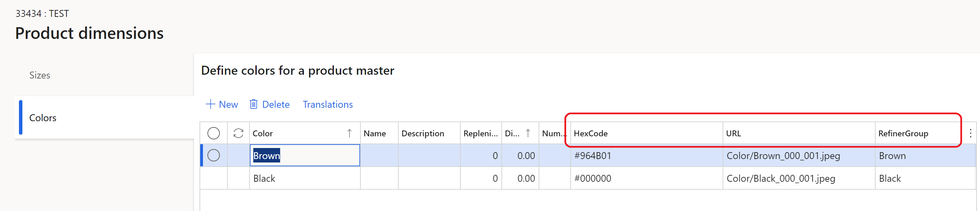This screenshot has width=980, height=211.
Task: Click the trash can icon beside Delete
Action: (253, 104)
